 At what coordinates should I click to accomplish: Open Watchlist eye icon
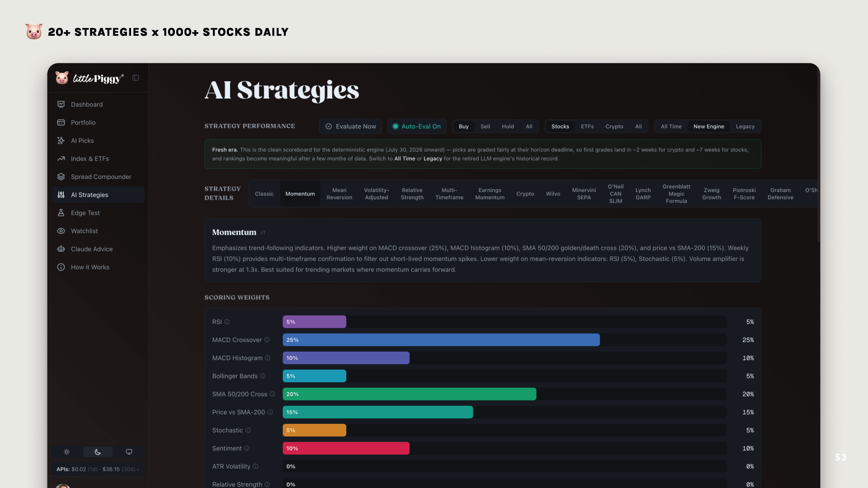[x=61, y=231]
